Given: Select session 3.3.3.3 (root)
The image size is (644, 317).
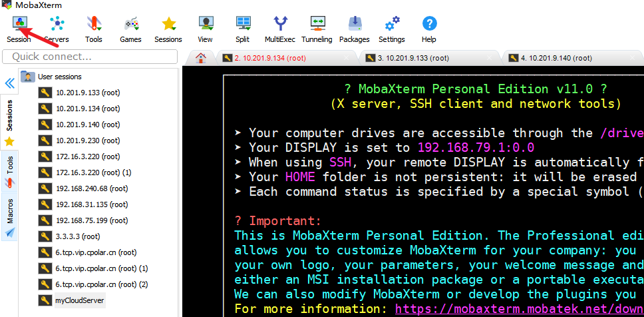Looking at the screenshot, I should [78, 236].
